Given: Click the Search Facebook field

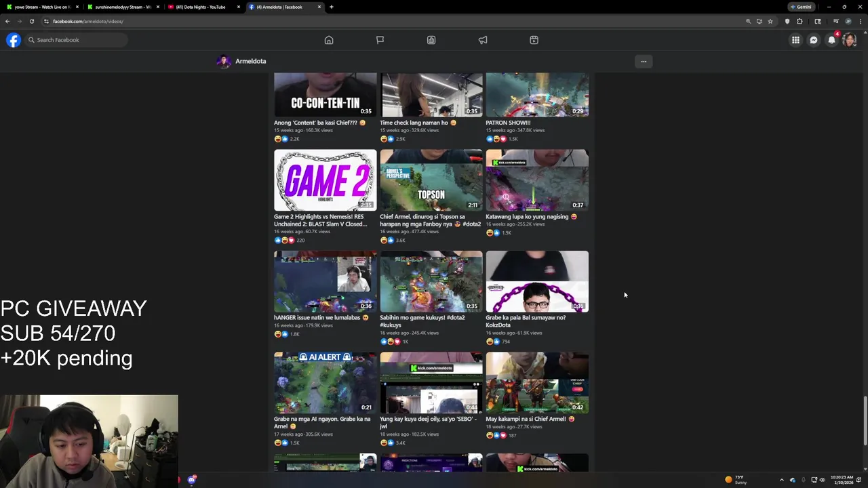Looking at the screenshot, I should 75,40.
